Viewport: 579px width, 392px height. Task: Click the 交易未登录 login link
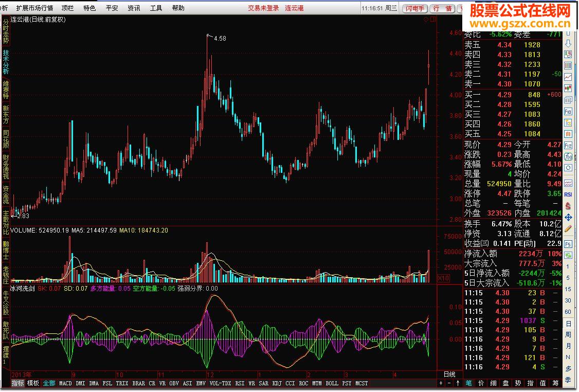[263, 8]
